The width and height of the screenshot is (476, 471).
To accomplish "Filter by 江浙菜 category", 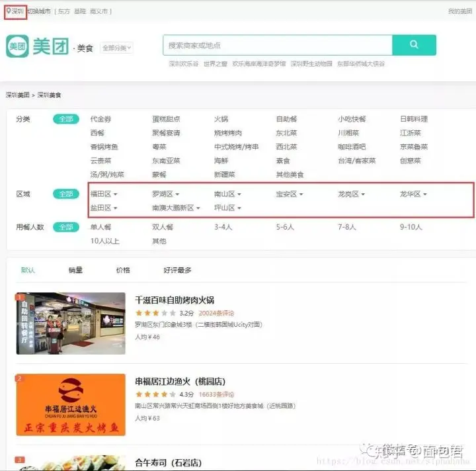I will [x=411, y=133].
